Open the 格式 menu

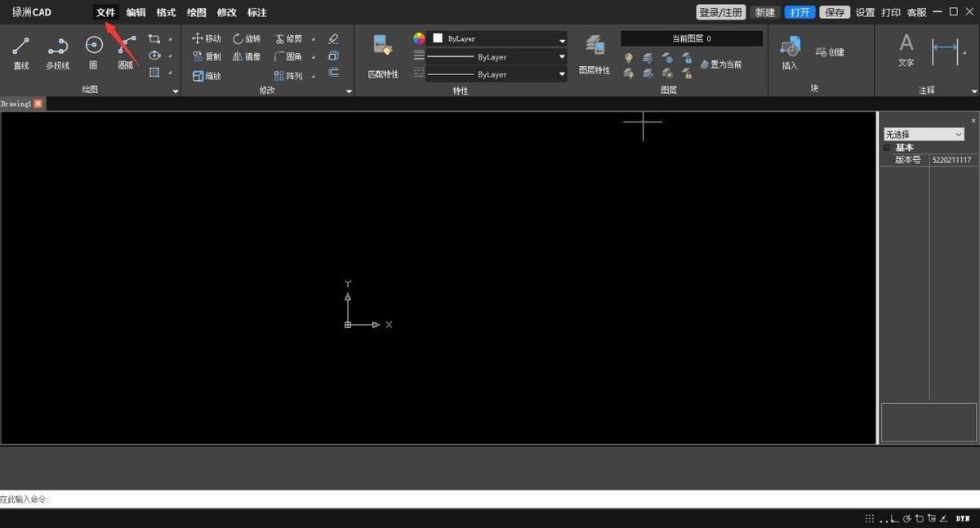166,12
